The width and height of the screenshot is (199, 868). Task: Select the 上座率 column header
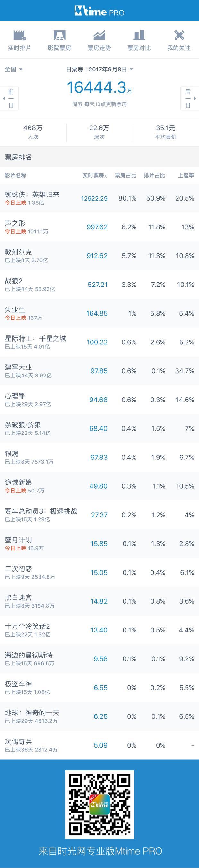(x=186, y=175)
